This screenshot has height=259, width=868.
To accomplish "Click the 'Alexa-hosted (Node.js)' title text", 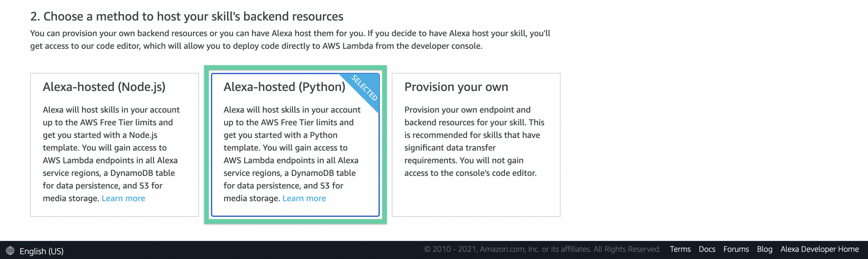I will coord(104,87).
